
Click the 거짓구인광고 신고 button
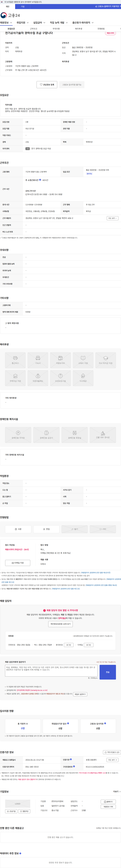[x=112, y=752]
